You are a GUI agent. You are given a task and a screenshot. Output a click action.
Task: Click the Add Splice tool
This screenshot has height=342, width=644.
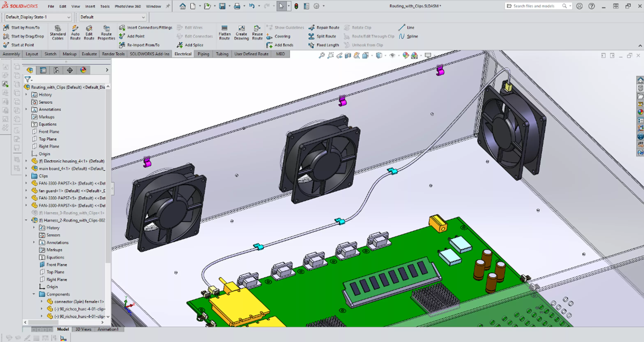point(190,45)
